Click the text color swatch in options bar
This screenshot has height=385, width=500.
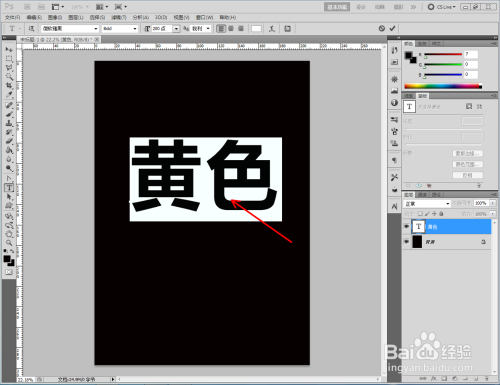point(256,29)
